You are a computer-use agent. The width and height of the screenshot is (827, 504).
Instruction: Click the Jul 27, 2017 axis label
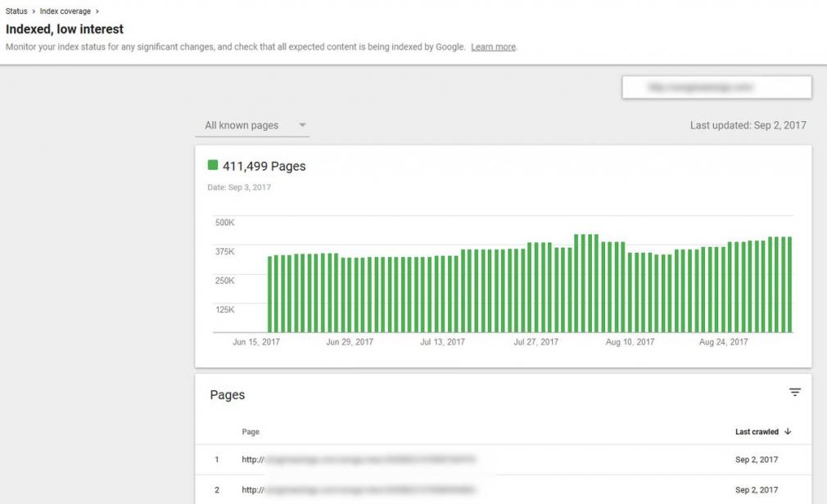(536, 342)
